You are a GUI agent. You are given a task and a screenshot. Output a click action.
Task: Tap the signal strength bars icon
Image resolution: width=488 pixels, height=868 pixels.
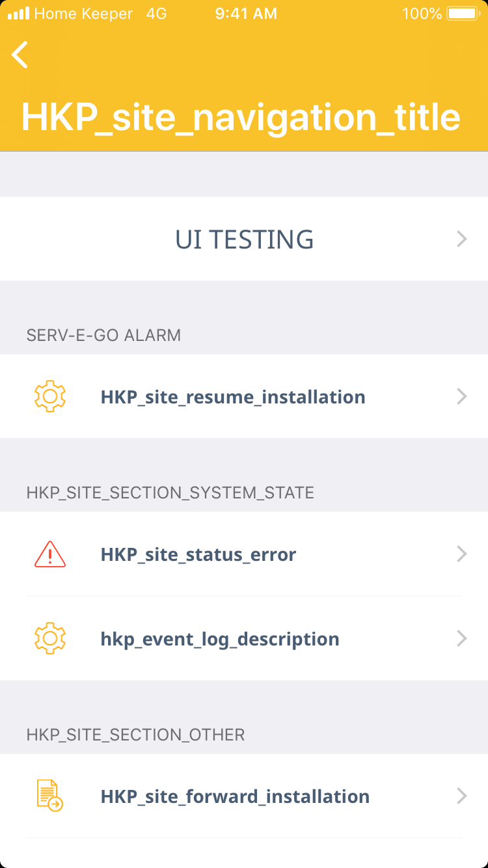18,14
